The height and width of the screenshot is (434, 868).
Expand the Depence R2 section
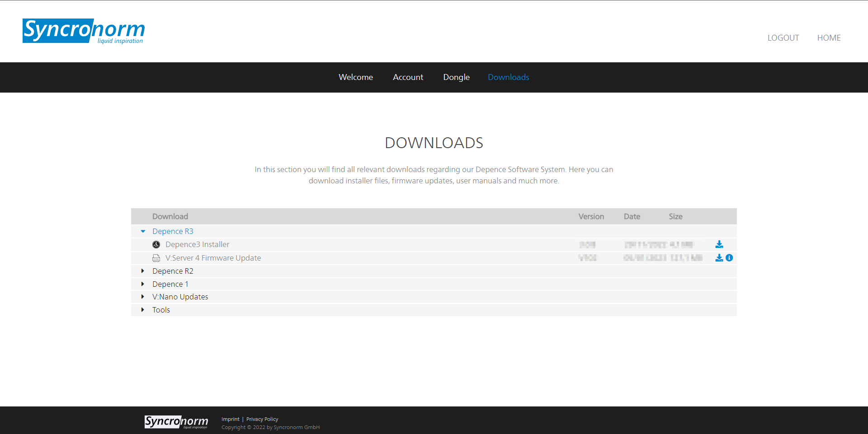[143, 271]
